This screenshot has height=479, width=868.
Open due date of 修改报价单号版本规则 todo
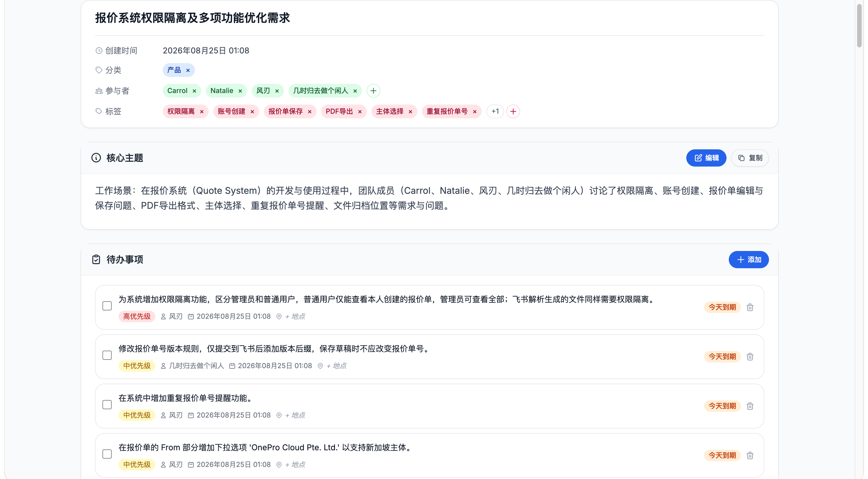tap(271, 366)
